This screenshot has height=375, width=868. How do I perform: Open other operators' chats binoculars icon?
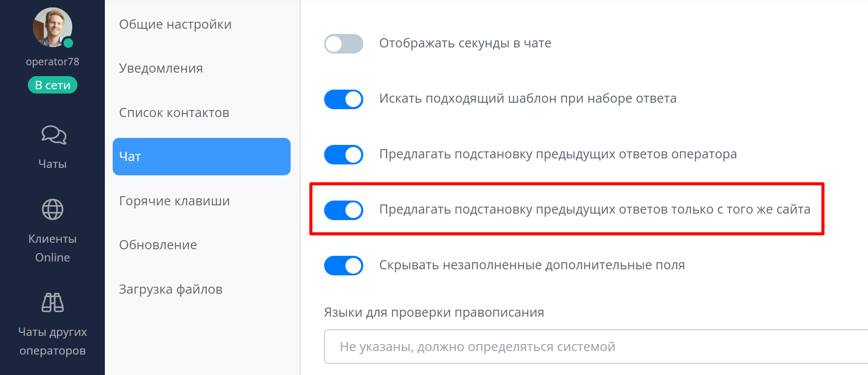pos(53,302)
